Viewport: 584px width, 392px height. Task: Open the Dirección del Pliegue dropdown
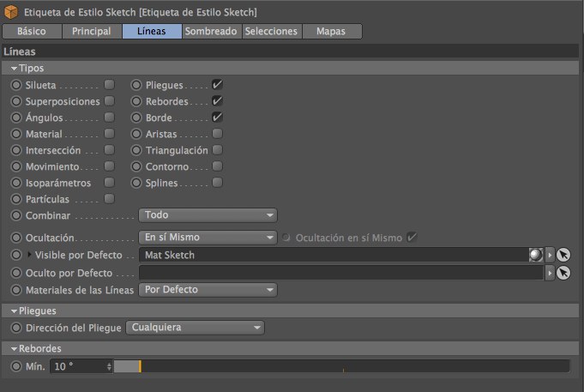pos(196,328)
